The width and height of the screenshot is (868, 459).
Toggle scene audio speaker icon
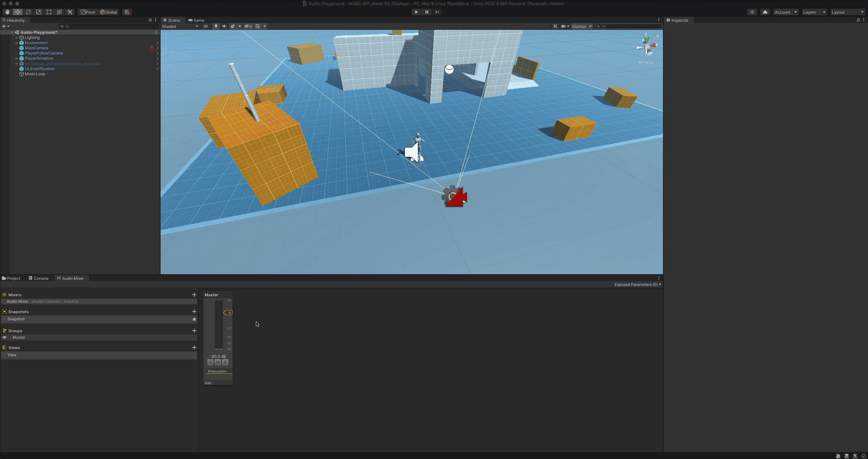pyautogui.click(x=224, y=26)
